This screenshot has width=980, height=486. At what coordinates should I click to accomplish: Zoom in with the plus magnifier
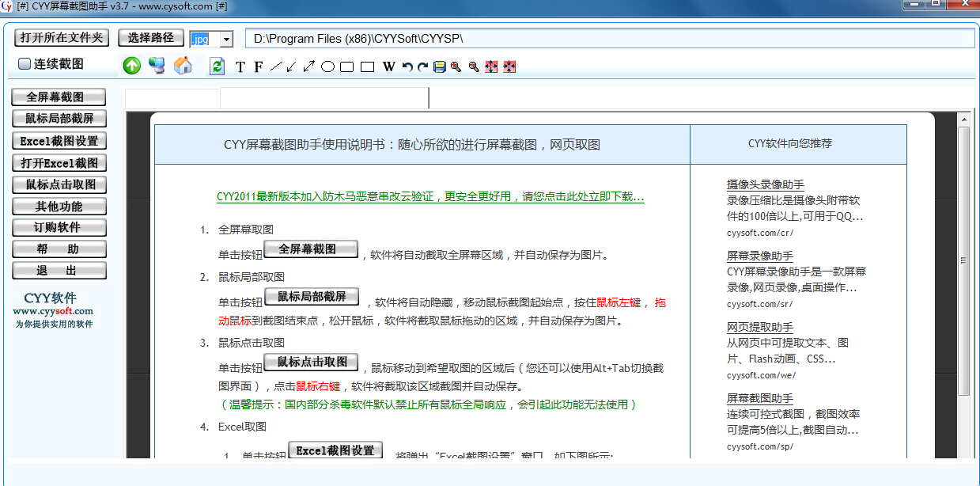(456, 67)
